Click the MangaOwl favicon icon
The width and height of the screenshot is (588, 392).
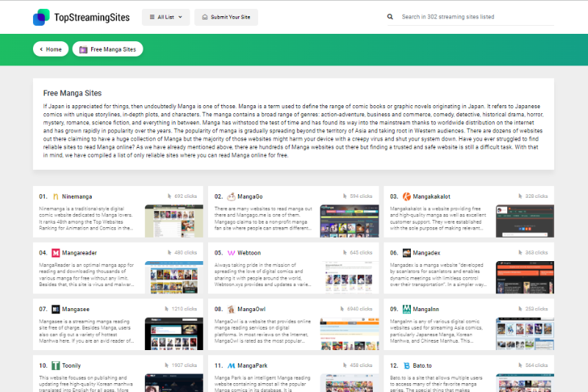(231, 309)
